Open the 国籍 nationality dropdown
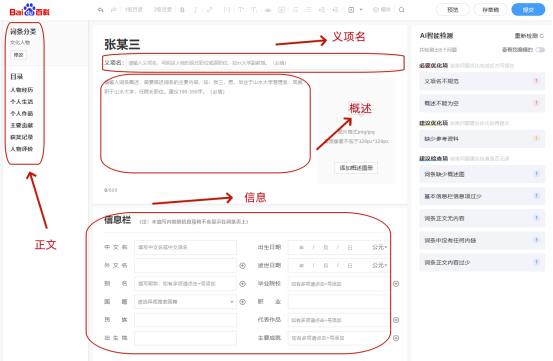This screenshot has height=361, width=553. coord(185,302)
